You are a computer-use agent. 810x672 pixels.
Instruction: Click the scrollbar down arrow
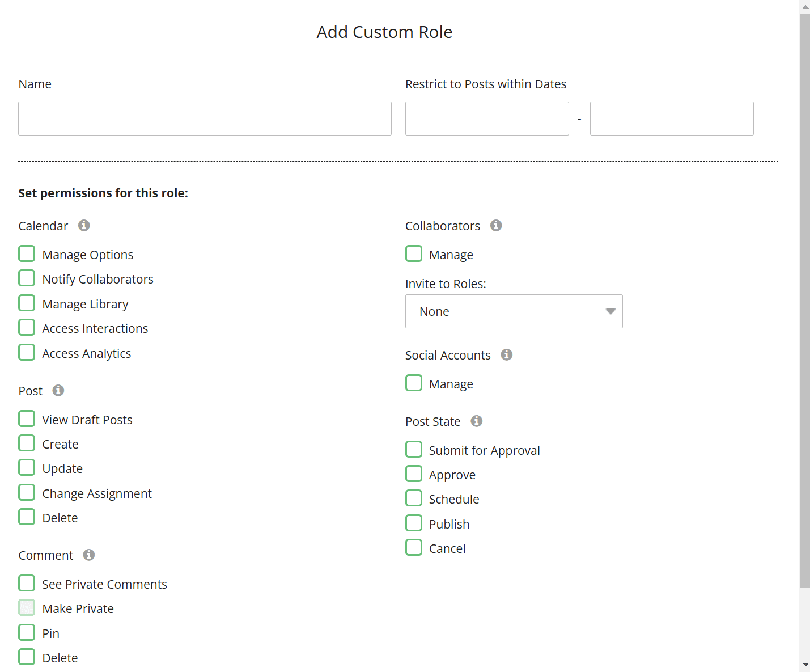(805, 665)
